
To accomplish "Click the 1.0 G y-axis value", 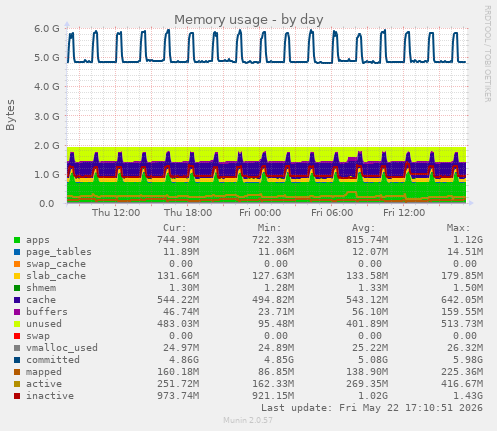I will [x=47, y=175].
